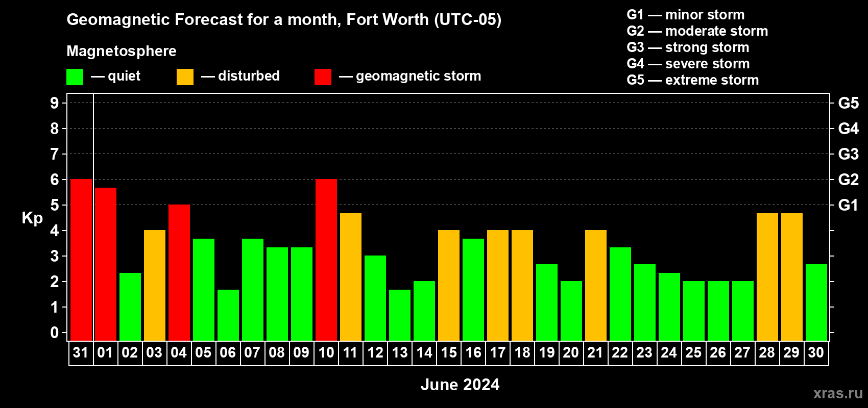Click date label 19 on the axis
This screenshot has width=868, height=408.
pos(547,352)
